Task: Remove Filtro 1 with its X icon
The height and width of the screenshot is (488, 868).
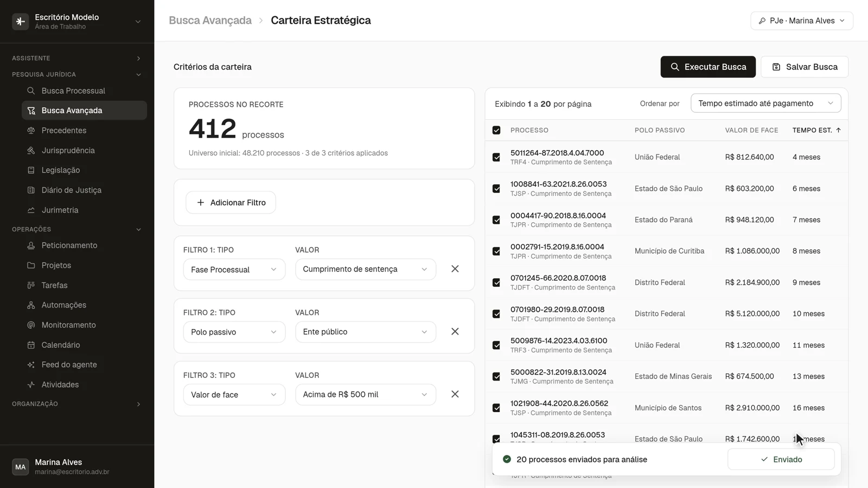Action: pyautogui.click(x=455, y=269)
